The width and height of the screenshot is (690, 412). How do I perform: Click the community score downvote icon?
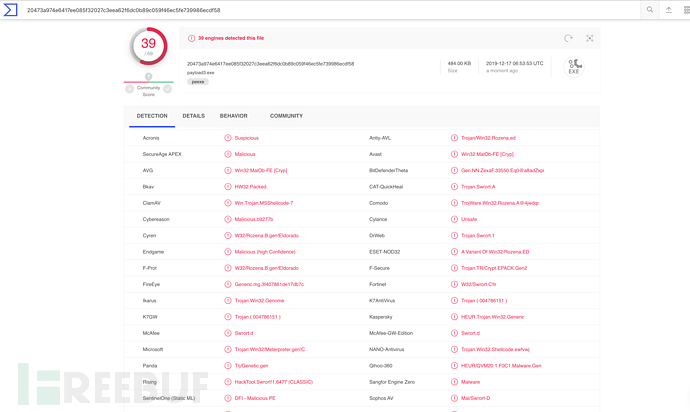[129, 89]
